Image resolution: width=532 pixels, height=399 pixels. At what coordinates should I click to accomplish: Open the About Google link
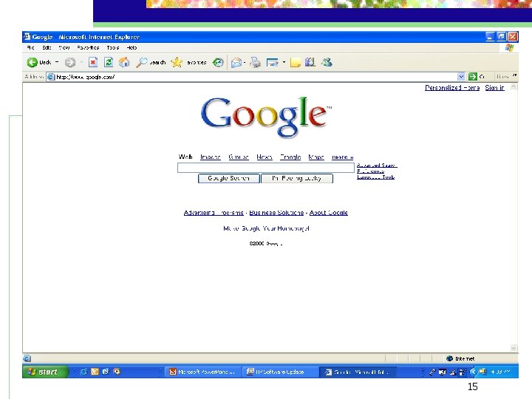click(328, 212)
